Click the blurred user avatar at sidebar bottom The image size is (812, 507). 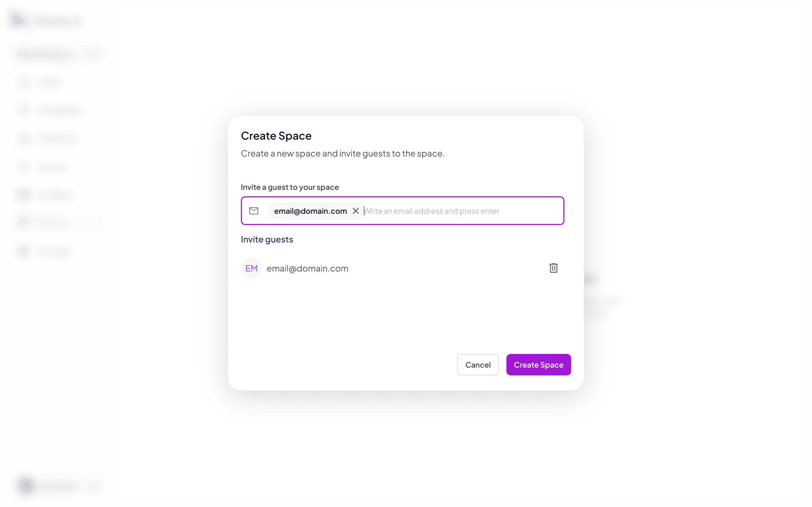coord(26,485)
